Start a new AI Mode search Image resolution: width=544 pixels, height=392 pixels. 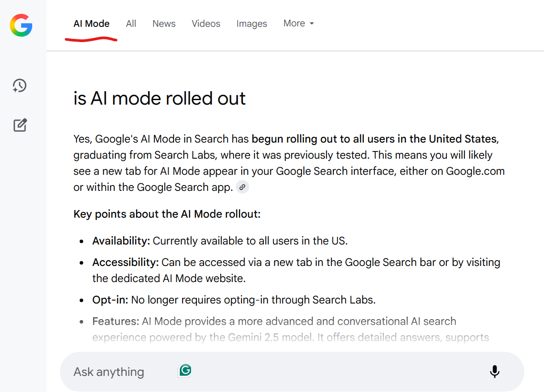coord(20,125)
